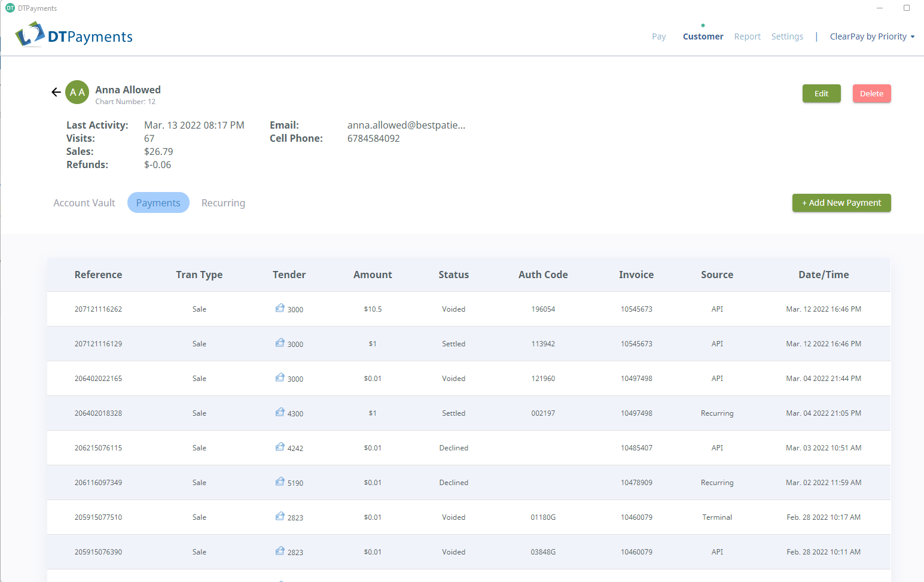Click the Date/Time column header
The width and height of the screenshot is (924, 582).
[x=824, y=275]
